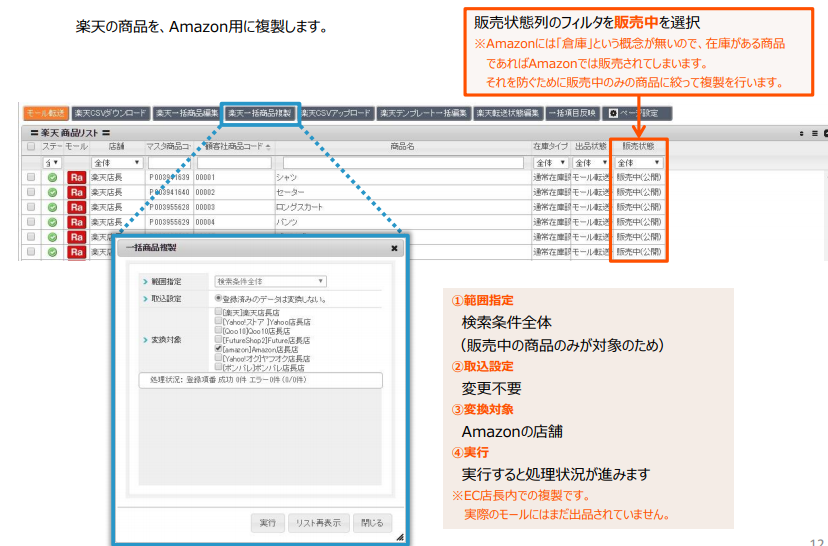Viewport: 828px width, 546px height.
Task: Click the 楽天CSVアップロード toolbar button
Action: [336, 114]
